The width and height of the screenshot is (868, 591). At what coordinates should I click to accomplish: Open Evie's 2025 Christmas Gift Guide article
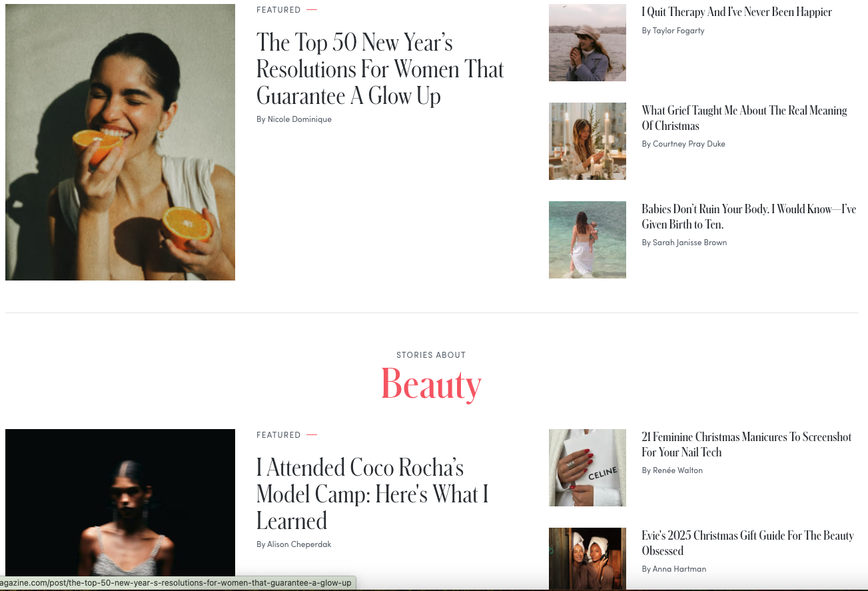pyautogui.click(x=747, y=543)
